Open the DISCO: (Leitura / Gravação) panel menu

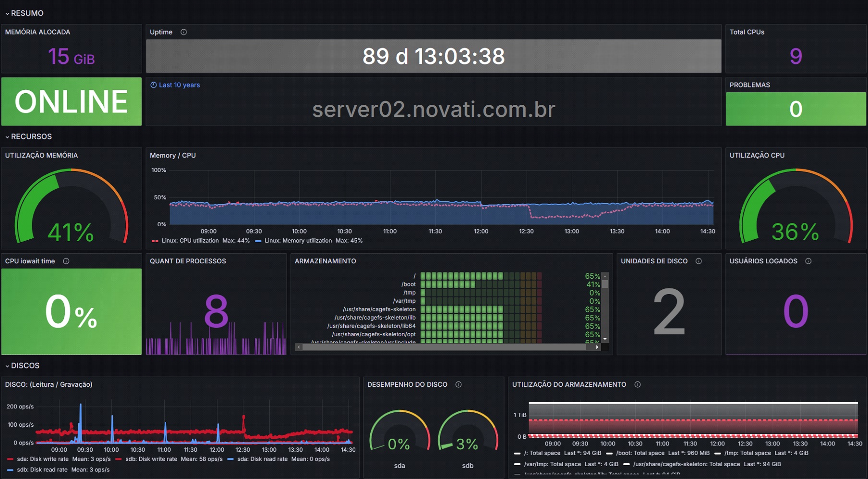(48, 385)
